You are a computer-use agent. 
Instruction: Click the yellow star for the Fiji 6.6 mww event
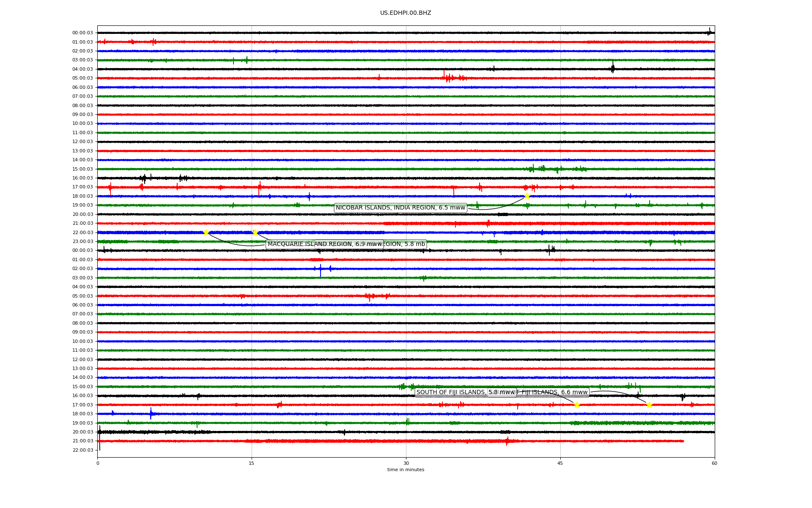pyautogui.click(x=649, y=405)
